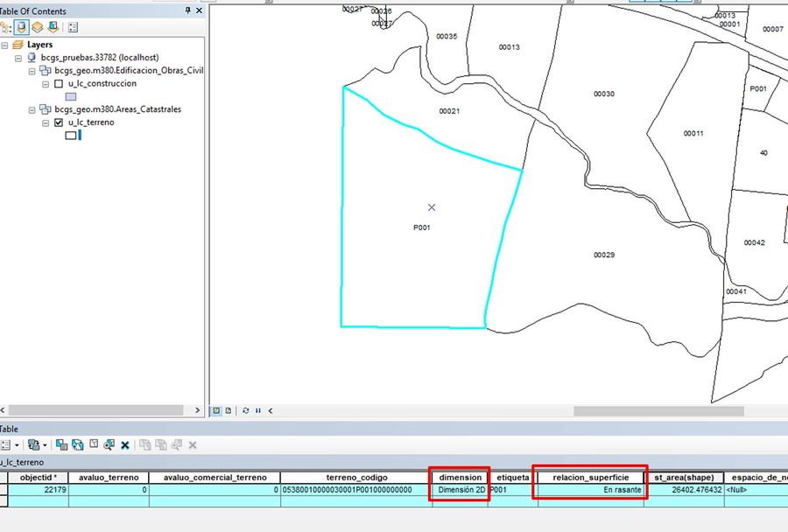
Task: Click scroll-right arrow of Table Of Contents
Action: point(197,410)
